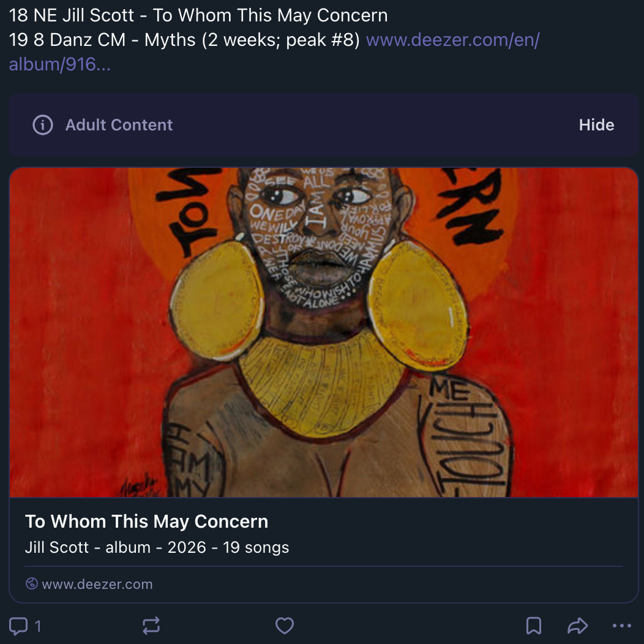644x644 pixels.
Task: Open the deezer.com album link in post text
Action: tap(452, 40)
